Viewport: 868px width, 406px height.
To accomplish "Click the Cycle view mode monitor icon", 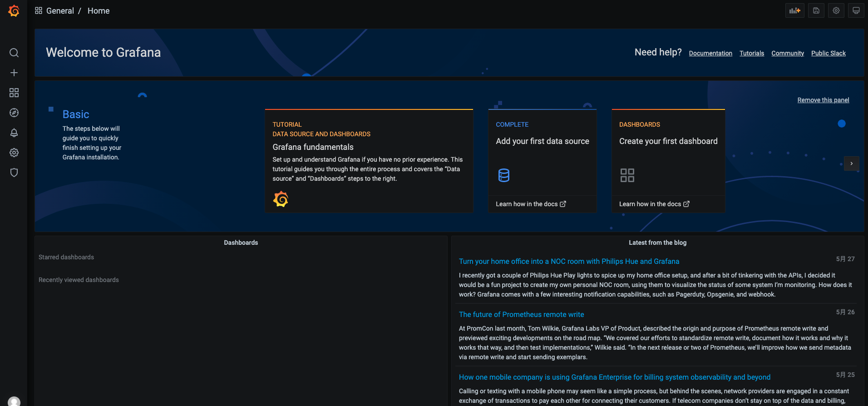I will coord(856,10).
